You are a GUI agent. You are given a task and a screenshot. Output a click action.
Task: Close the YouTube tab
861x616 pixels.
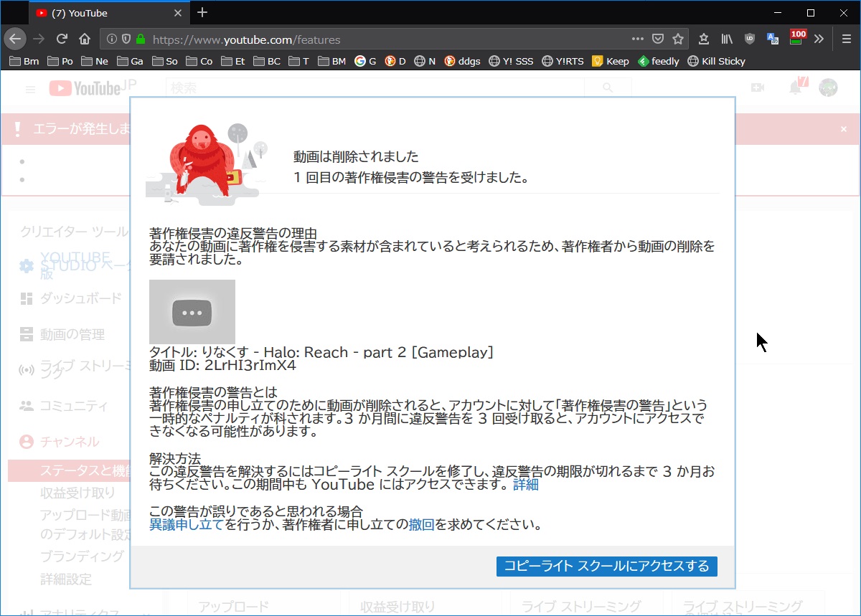[x=179, y=12]
